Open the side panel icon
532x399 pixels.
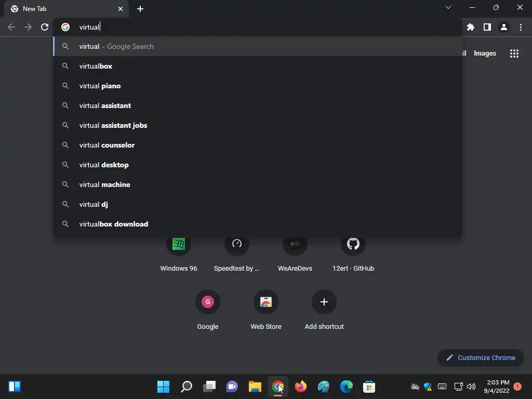487,27
